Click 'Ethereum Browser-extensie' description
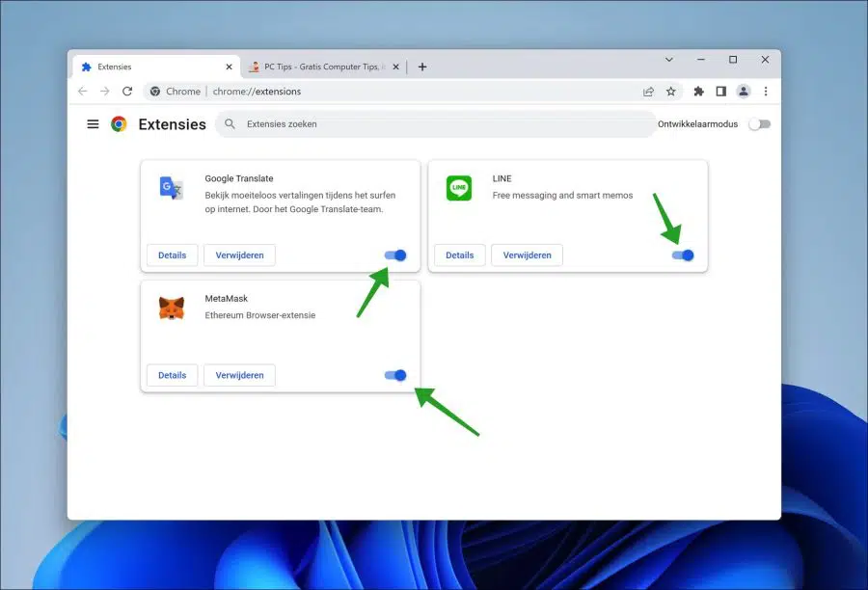 tap(260, 315)
